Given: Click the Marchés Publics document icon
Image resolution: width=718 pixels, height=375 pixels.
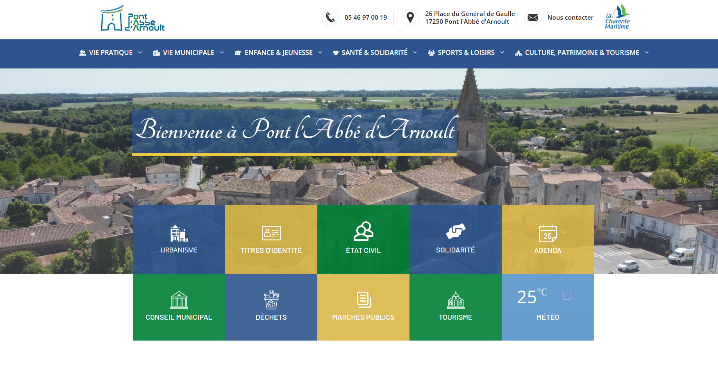Looking at the screenshot, I should point(364,300).
